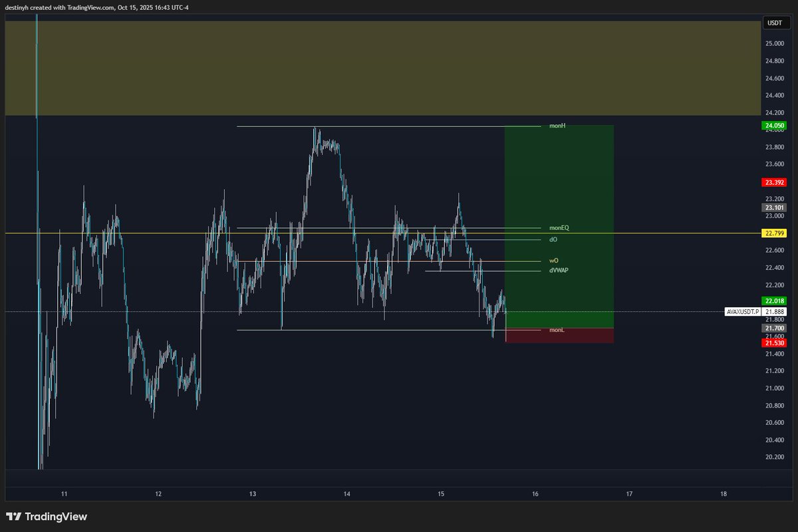Select the red stop-loss zone of the long position

pos(559,335)
